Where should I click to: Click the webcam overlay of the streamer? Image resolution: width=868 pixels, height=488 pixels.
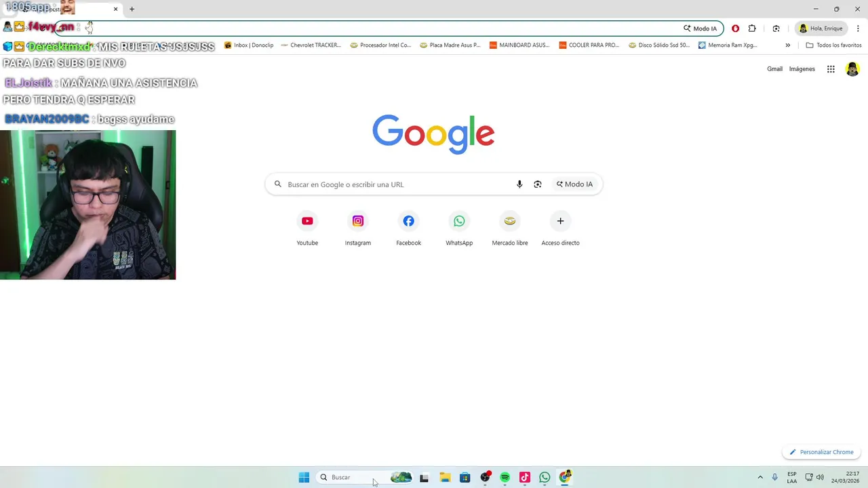88,205
